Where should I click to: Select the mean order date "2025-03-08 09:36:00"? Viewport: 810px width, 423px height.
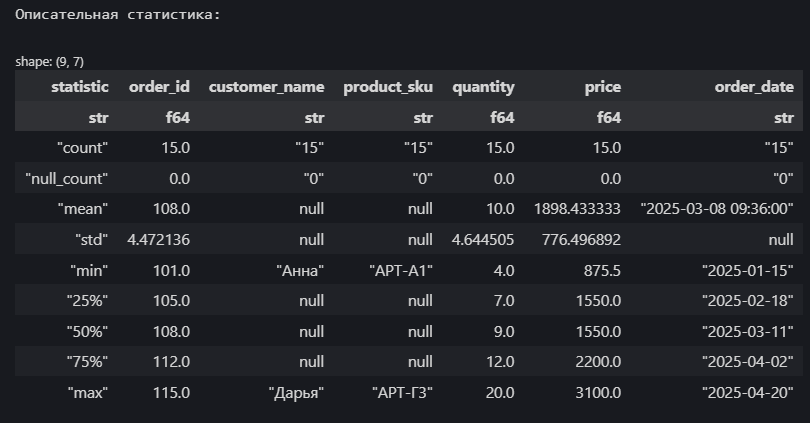[717, 209]
